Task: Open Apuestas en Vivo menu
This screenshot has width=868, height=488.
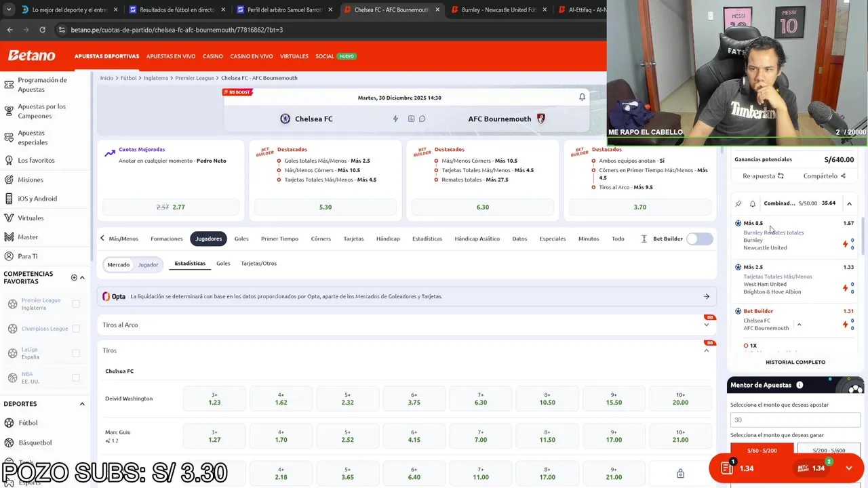Action: pos(171,56)
